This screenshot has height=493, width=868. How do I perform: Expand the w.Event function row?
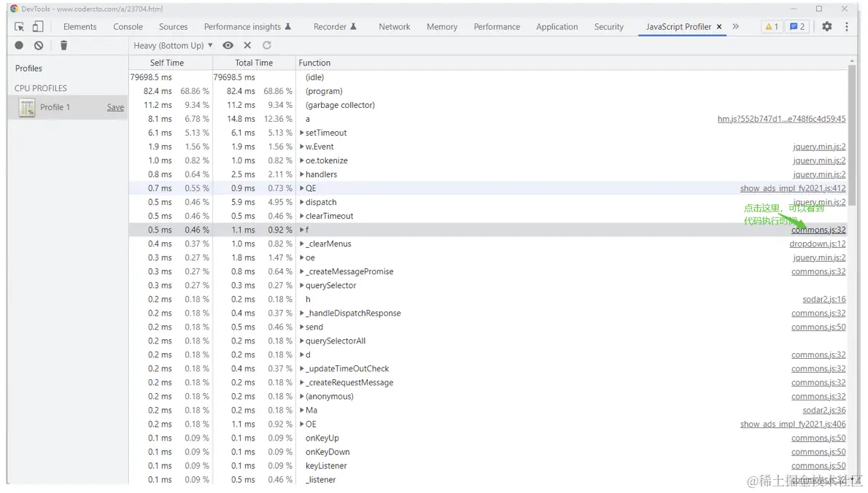pyautogui.click(x=302, y=147)
